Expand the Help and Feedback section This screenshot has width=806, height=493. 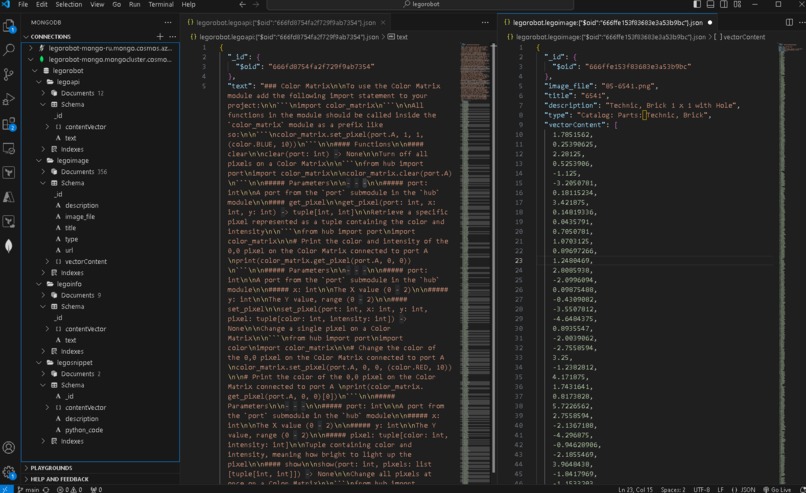26,479
